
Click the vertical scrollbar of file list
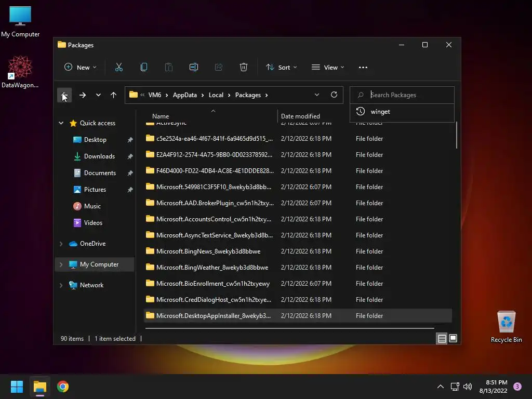point(457,135)
